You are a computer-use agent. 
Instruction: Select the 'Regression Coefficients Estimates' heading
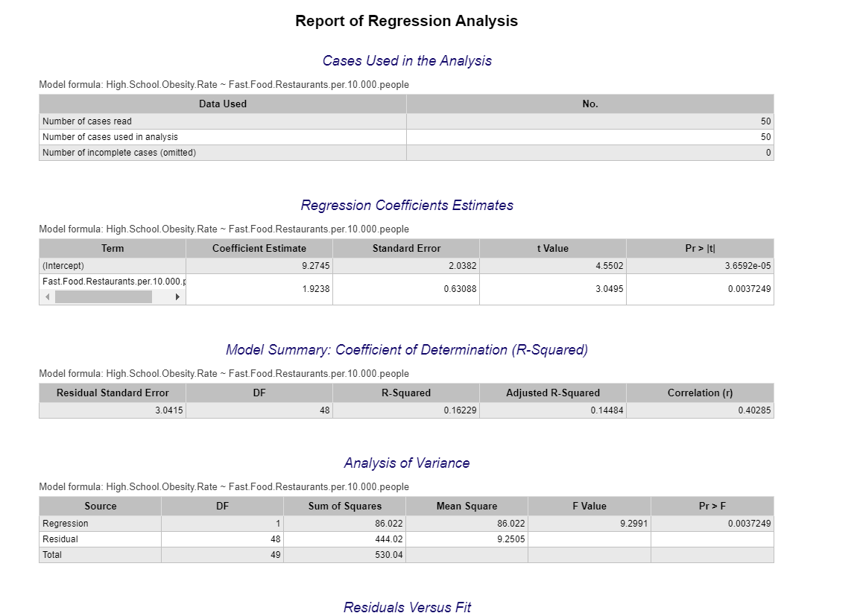click(406, 205)
